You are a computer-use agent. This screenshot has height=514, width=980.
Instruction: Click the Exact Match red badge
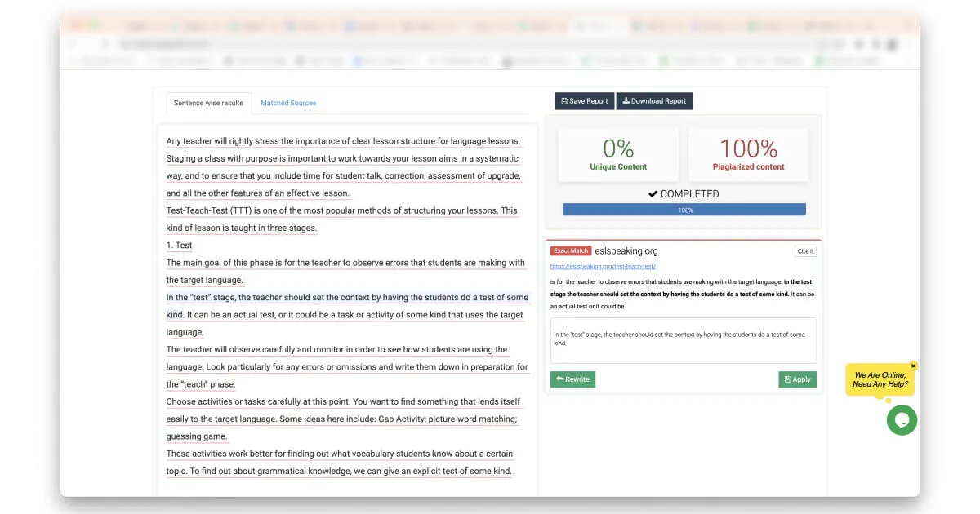(570, 250)
